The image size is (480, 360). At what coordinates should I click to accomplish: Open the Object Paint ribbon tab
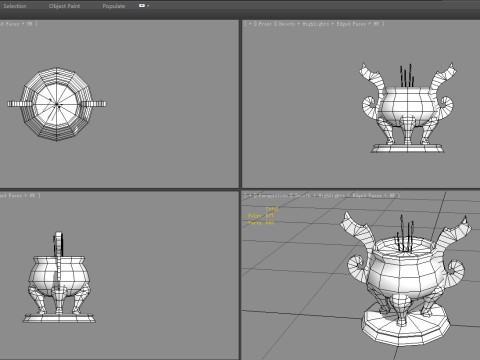click(x=64, y=6)
